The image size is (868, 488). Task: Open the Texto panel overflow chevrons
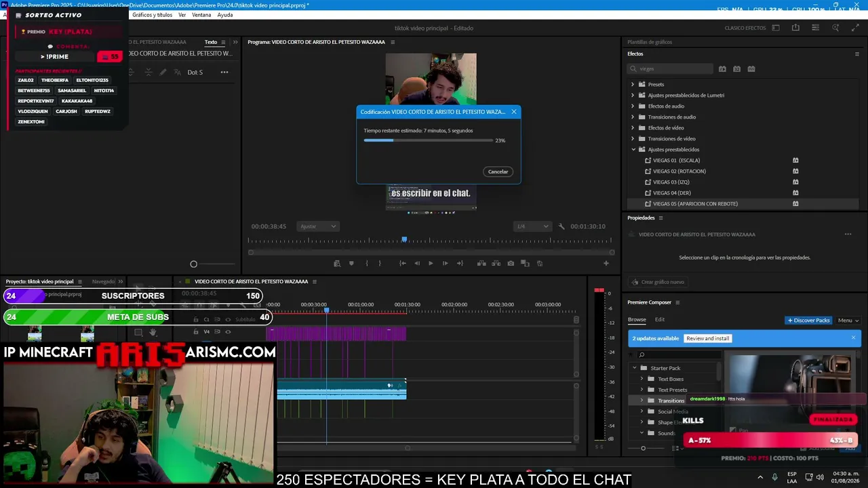[x=235, y=42]
